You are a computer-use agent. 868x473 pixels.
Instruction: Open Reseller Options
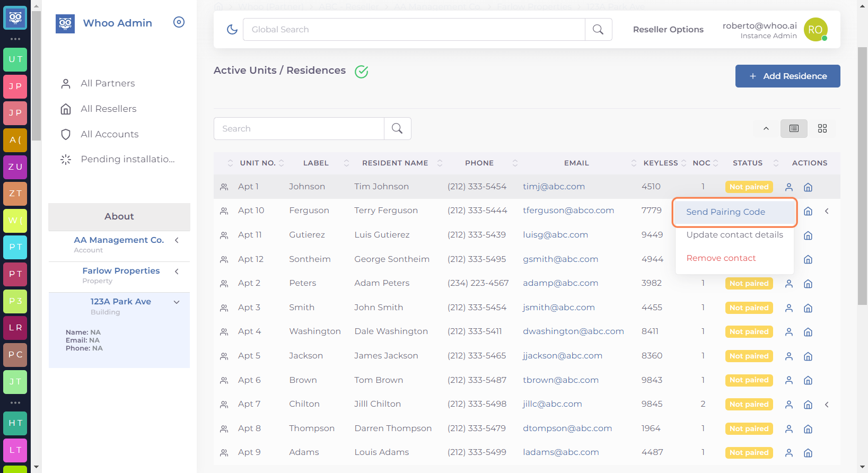[668, 30]
